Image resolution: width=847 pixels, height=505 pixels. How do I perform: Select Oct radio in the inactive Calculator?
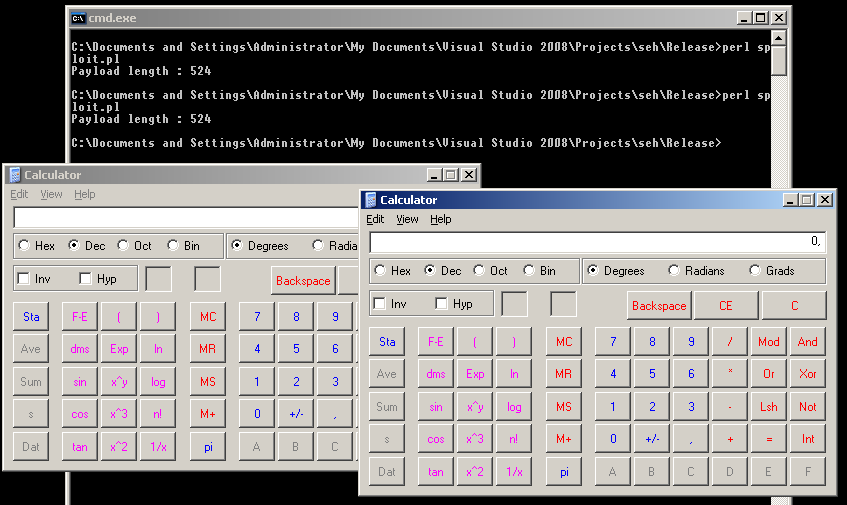[124, 245]
